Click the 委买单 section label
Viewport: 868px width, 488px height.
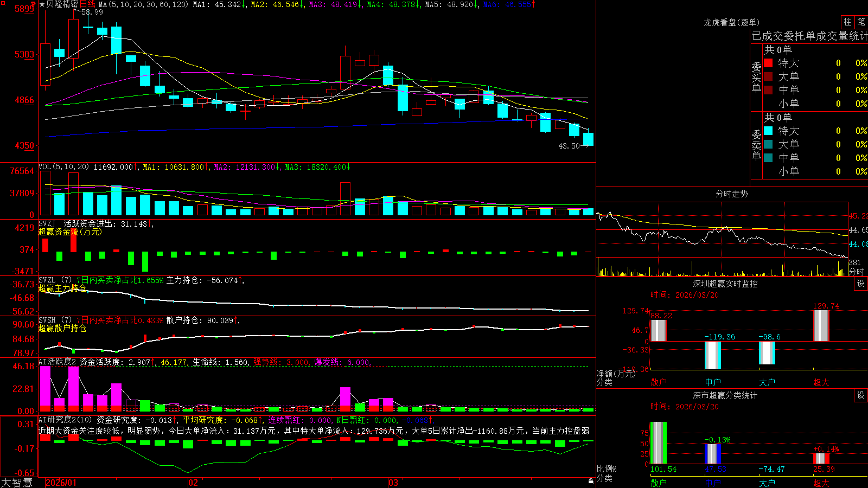tap(756, 77)
